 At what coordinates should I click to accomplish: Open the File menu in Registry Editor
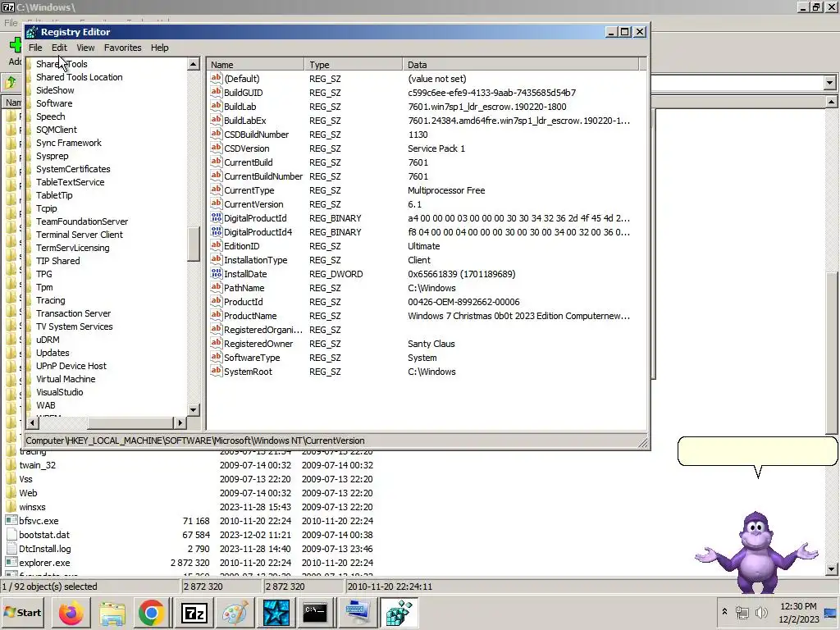pos(35,48)
